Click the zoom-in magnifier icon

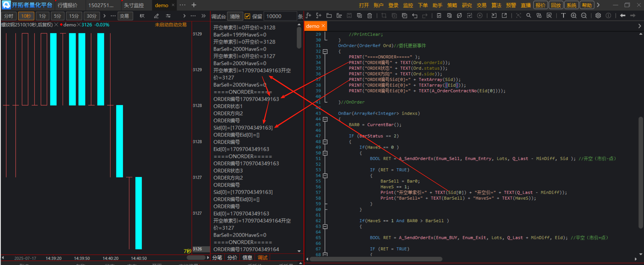[574, 16]
